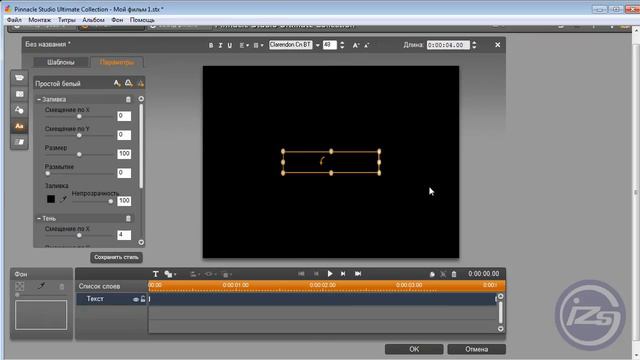The image size is (640, 360).
Task: Open the Титры menu
Action: 67,20
